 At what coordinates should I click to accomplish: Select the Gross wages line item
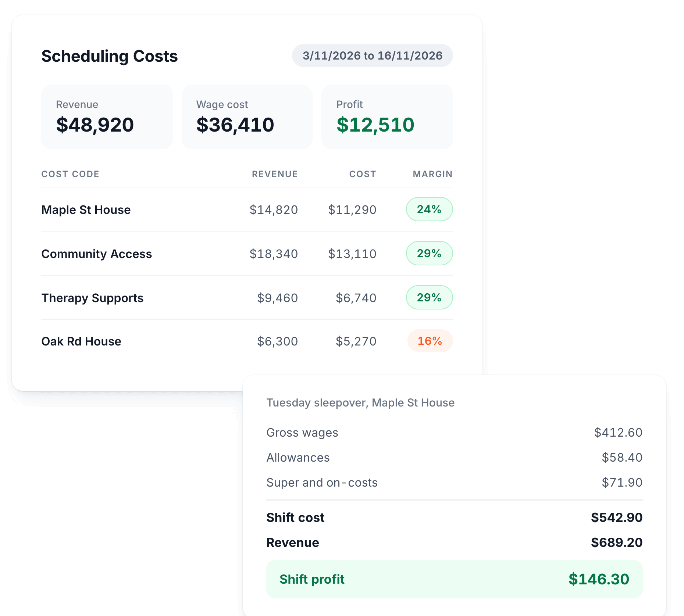[x=455, y=433]
